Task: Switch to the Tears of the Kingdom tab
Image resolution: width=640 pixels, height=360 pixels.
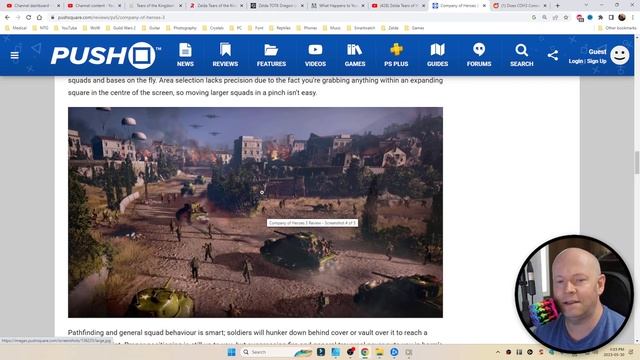Action: coord(155,6)
